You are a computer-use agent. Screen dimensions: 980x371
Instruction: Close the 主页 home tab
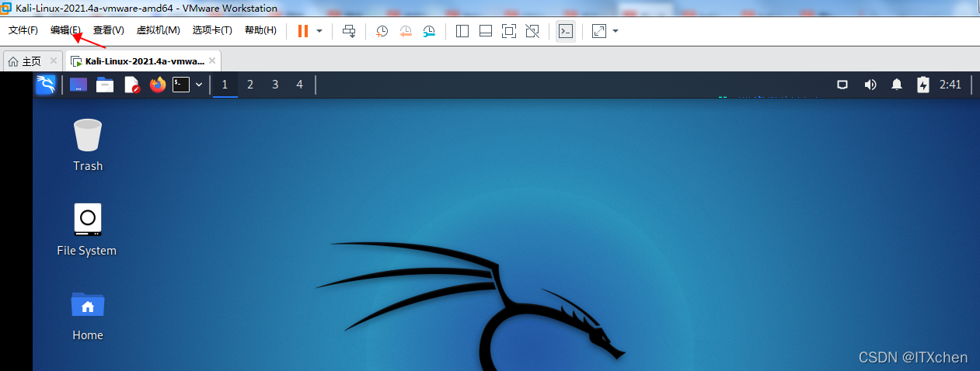(x=54, y=61)
